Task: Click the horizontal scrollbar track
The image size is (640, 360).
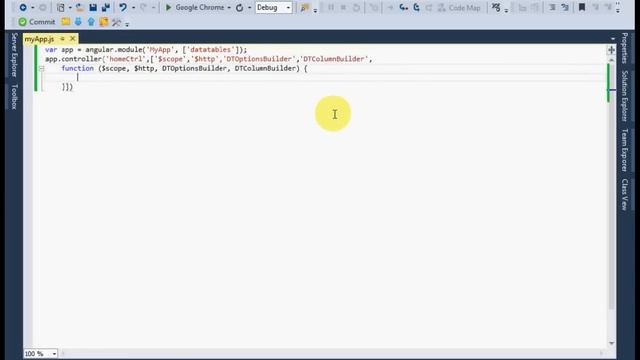Action: click(x=333, y=353)
